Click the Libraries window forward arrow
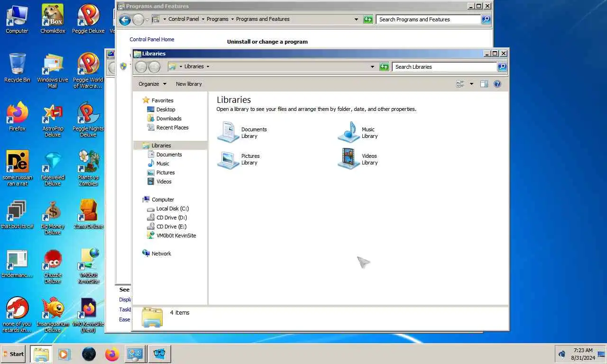Image resolution: width=607 pixels, height=364 pixels. click(x=154, y=67)
